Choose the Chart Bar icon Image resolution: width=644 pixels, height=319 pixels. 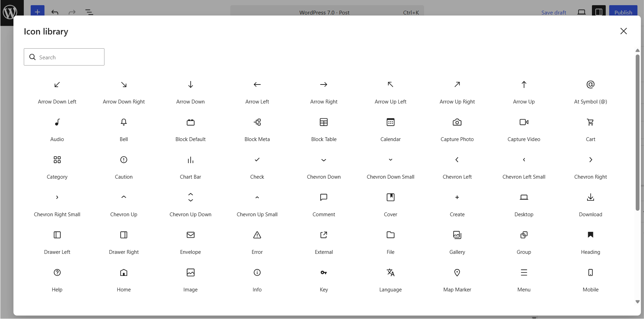[x=191, y=160]
